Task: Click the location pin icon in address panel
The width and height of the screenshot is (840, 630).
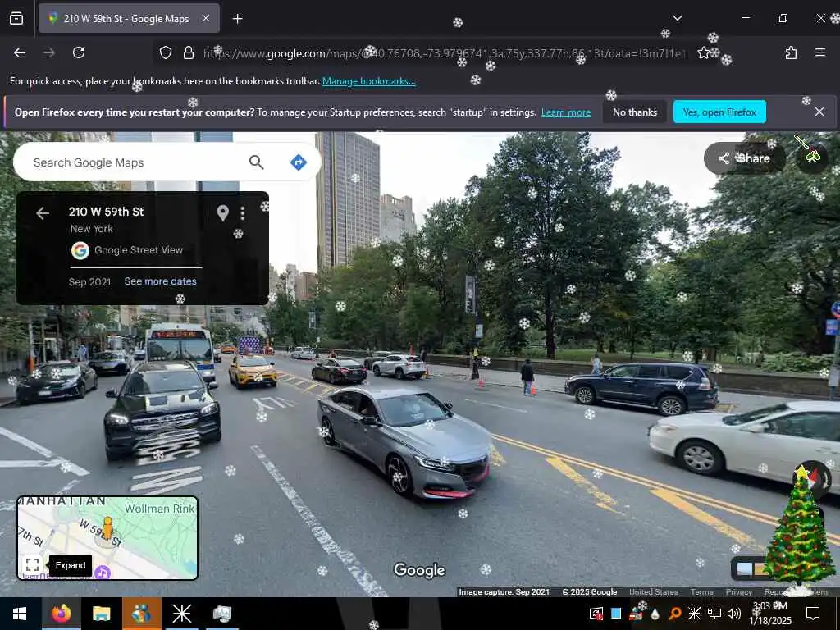Action: click(x=223, y=213)
